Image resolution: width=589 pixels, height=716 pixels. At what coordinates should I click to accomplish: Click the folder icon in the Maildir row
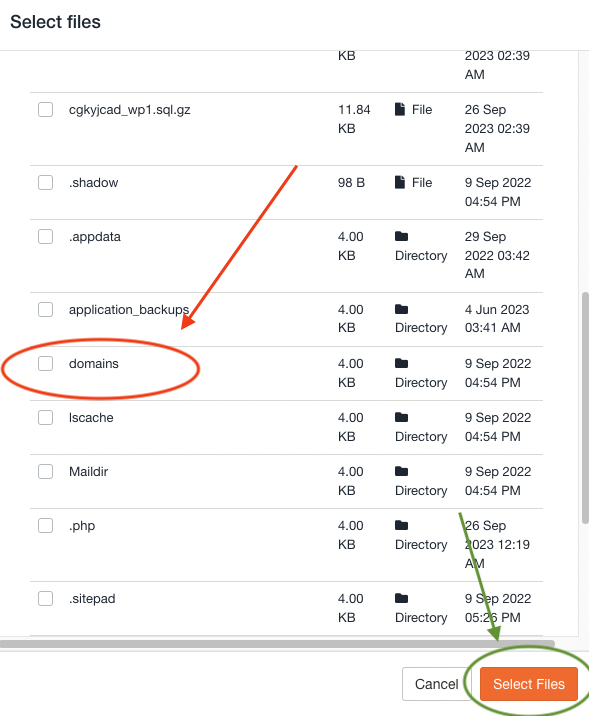[x=401, y=471]
